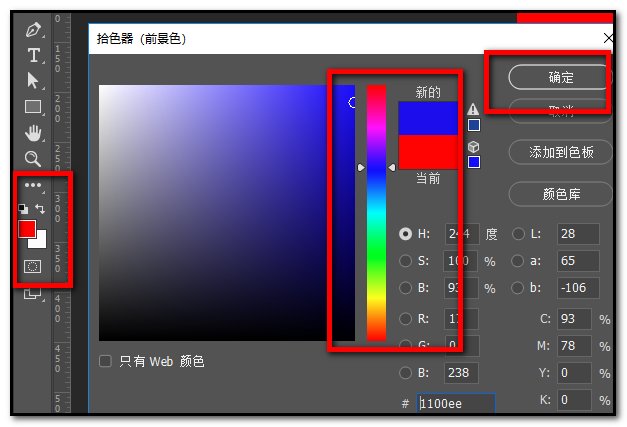Select the G green radio button

tap(405, 345)
